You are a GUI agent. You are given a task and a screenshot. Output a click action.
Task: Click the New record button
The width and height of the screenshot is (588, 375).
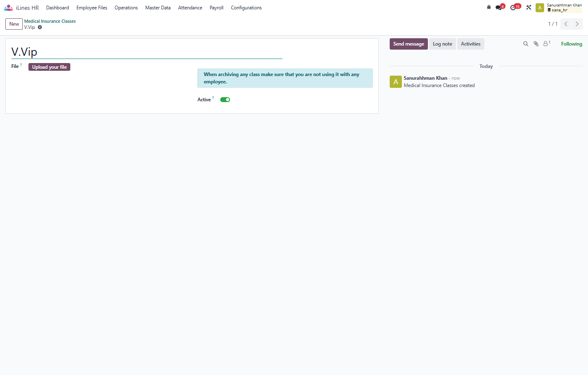14,24
